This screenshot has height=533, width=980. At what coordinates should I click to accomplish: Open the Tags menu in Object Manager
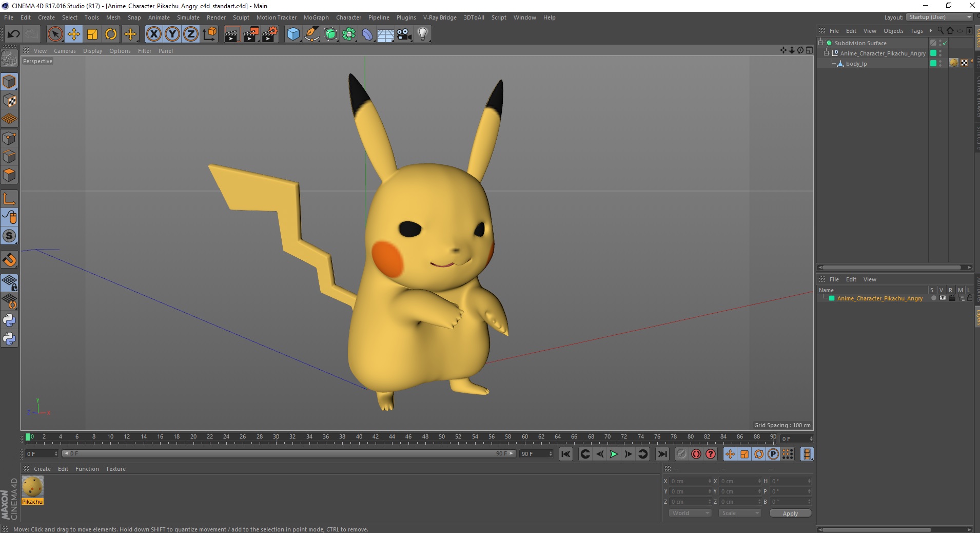tap(916, 31)
